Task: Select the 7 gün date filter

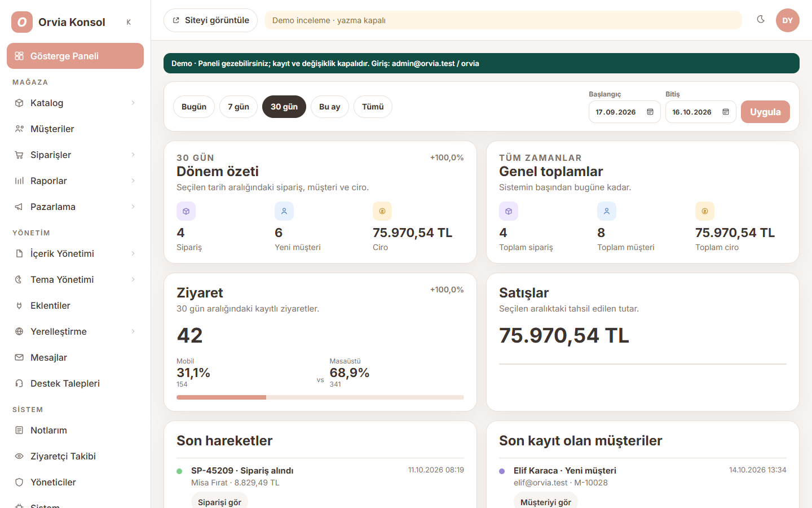Action: tap(239, 107)
